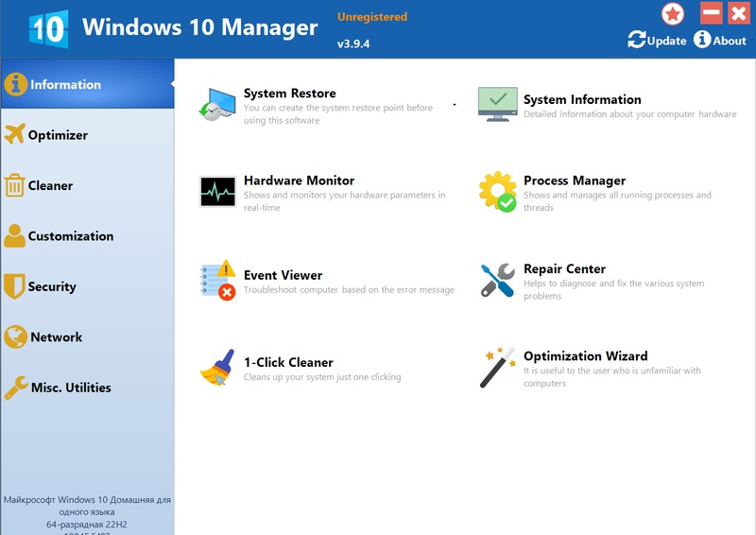This screenshot has width=756, height=535.
Task: Minimize the Windows 10 Manager window
Action: coord(712,12)
